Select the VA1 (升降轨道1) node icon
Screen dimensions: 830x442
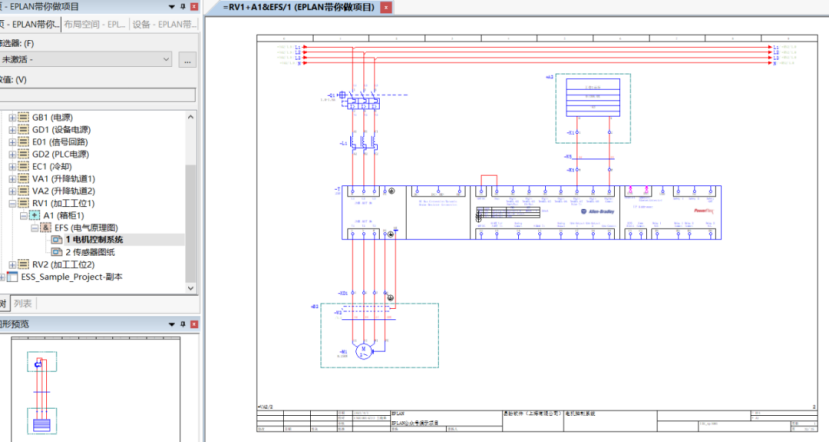click(x=23, y=179)
